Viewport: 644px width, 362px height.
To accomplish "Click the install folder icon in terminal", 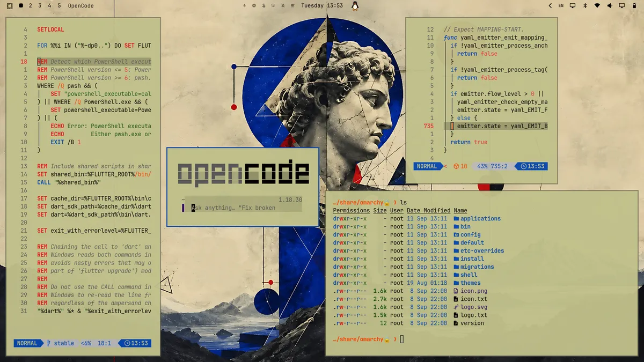I will pyautogui.click(x=456, y=258).
